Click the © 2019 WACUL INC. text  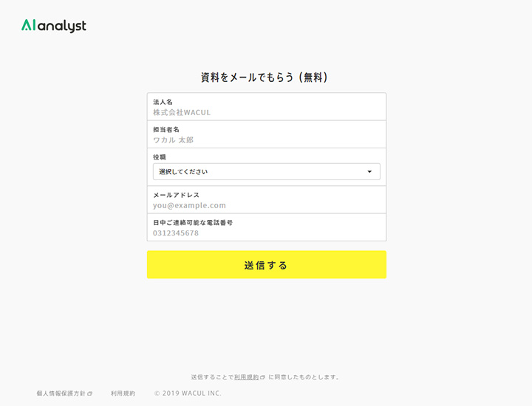point(188,393)
